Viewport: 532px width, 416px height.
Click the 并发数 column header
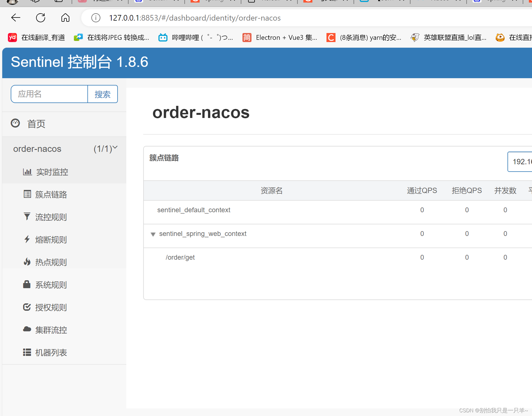coord(505,191)
